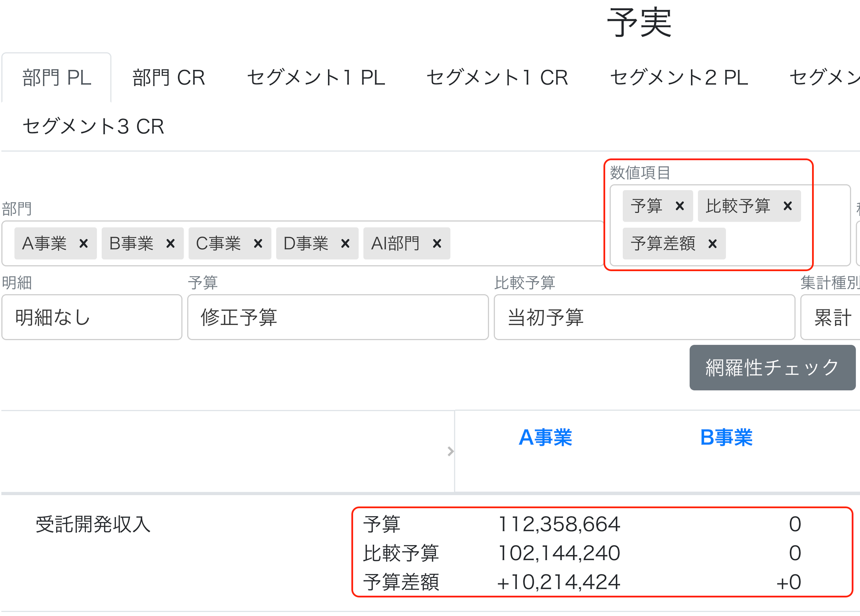Open the 集計種別 dropdown showing 累計
860x616 pixels.
[830, 317]
